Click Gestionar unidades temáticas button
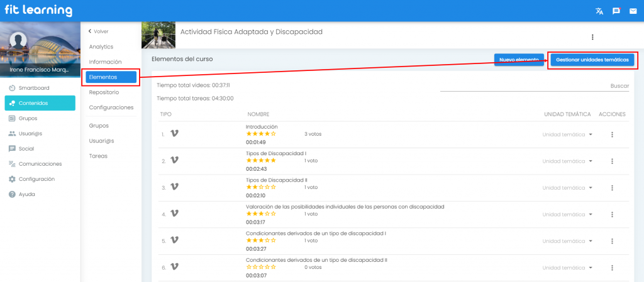Image resolution: width=644 pixels, height=282 pixels. point(592,60)
